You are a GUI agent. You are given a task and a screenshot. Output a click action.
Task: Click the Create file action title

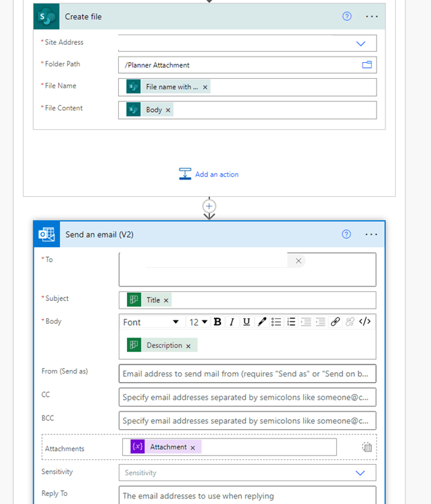pos(84,17)
